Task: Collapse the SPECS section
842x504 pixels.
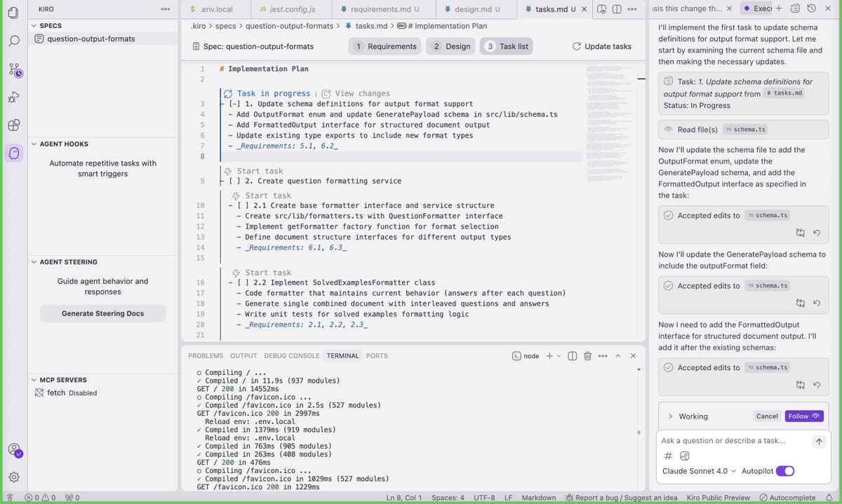Action: (51, 26)
